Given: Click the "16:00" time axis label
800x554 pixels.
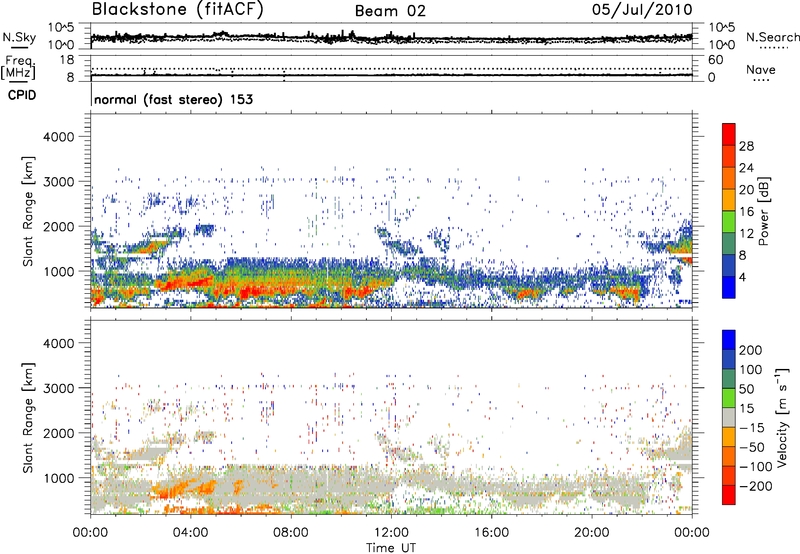Looking at the screenshot, I should (491, 533).
